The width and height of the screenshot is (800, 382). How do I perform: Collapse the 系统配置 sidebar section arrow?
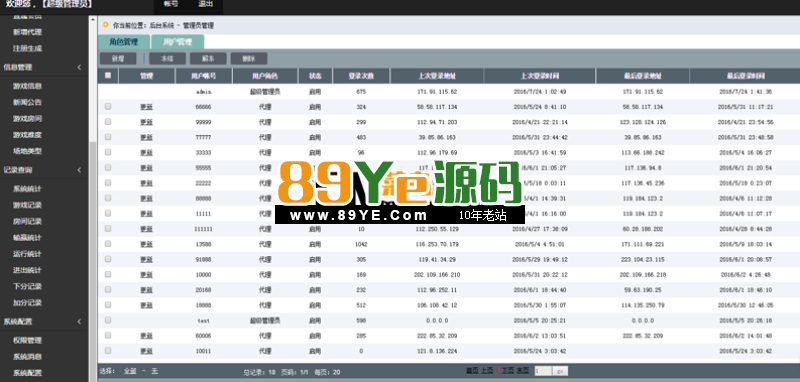[79, 321]
